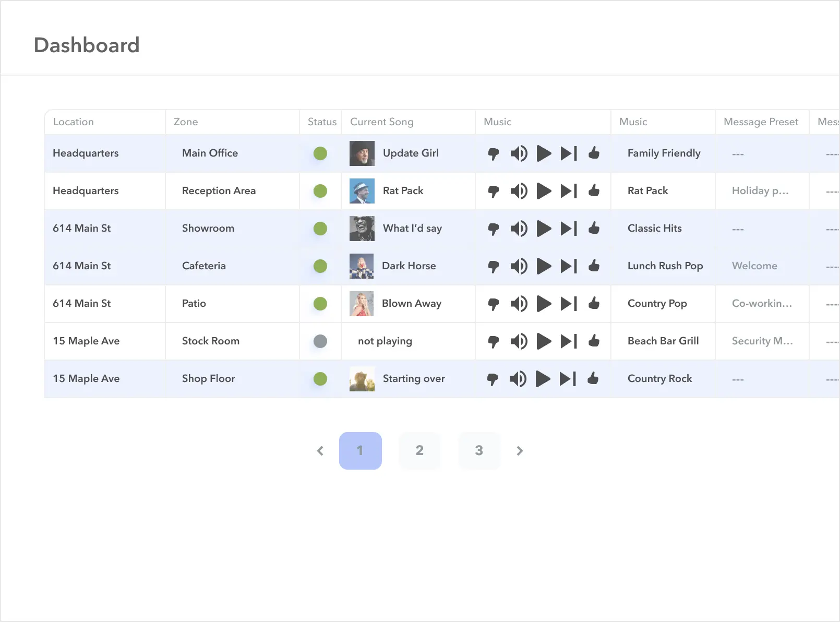Sort the table by Current Song column
Image resolution: width=840 pixels, height=622 pixels.
click(x=381, y=122)
